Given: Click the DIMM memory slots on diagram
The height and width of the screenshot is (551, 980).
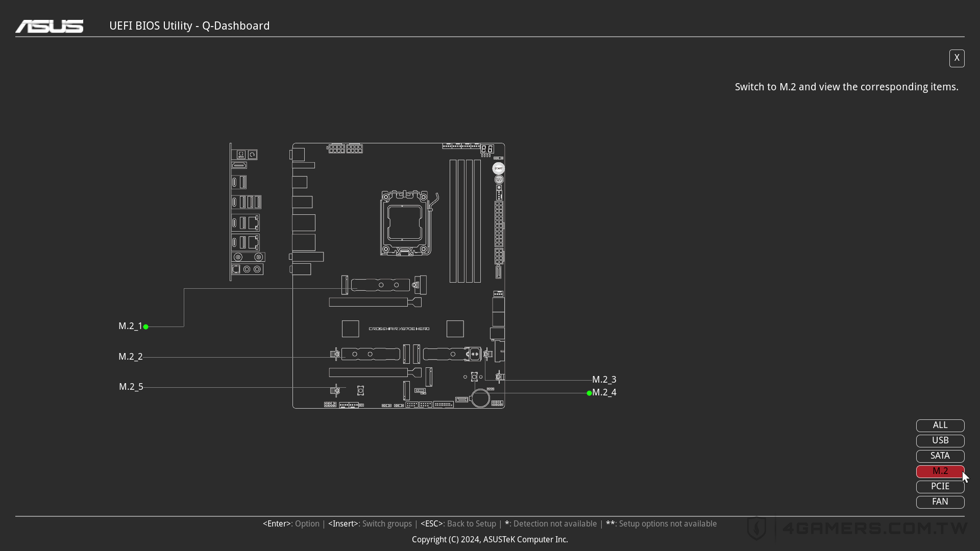Looking at the screenshot, I should (465, 221).
